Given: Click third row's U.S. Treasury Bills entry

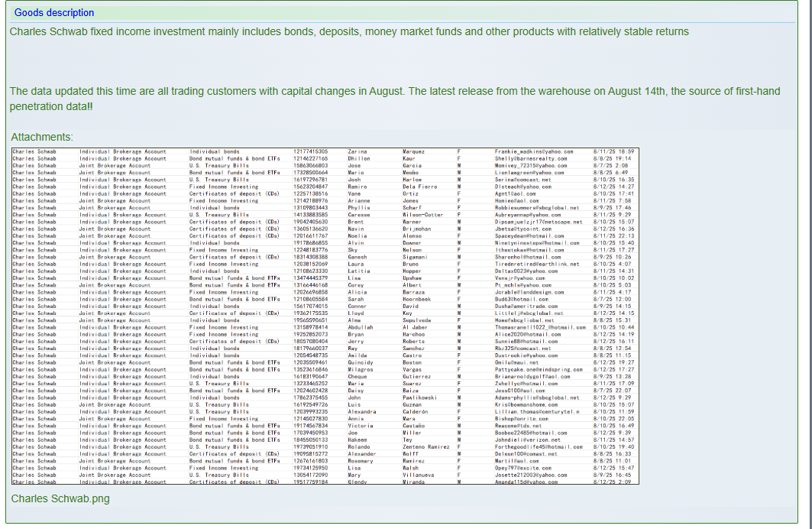Looking at the screenshot, I should [218, 165].
